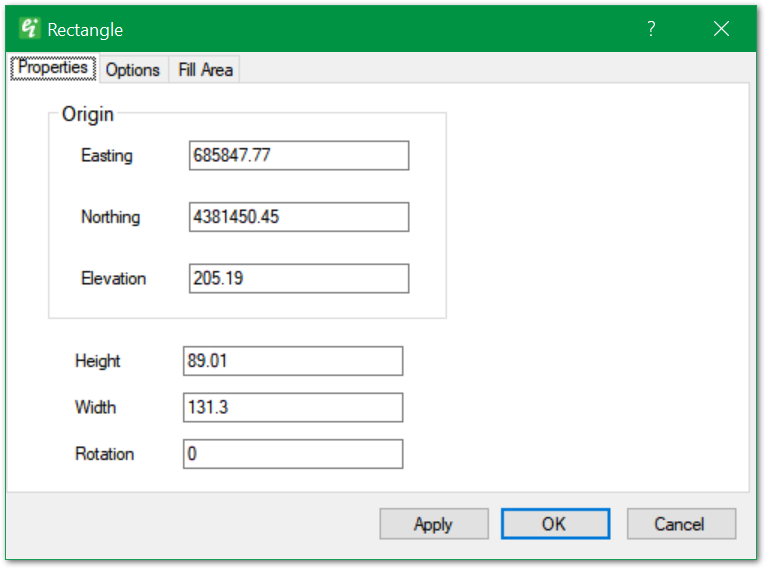Open the Options tab
The image size is (766, 569).
click(x=133, y=70)
